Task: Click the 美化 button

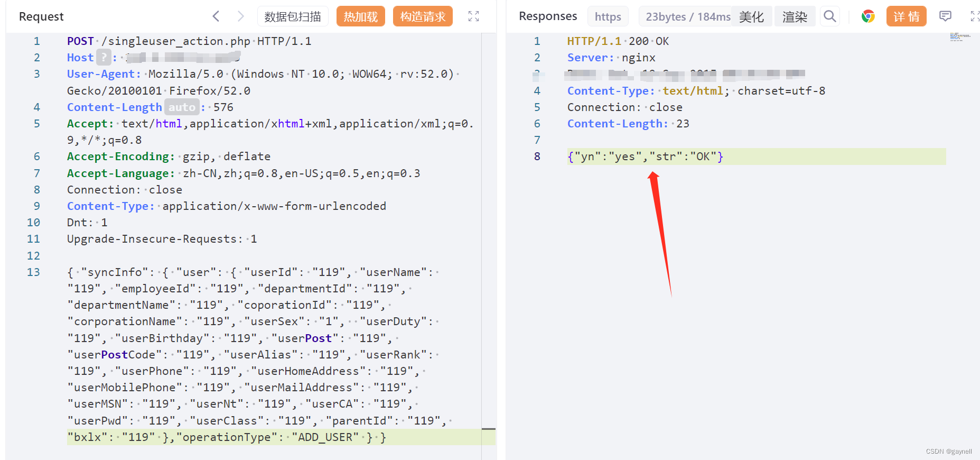Action: pyautogui.click(x=752, y=17)
